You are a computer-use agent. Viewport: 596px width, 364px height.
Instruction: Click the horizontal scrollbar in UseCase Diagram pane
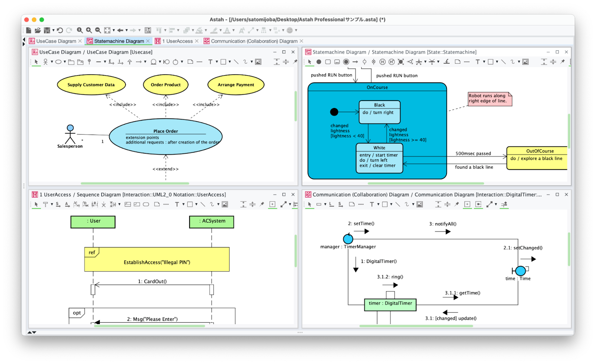pyautogui.click(x=135, y=183)
